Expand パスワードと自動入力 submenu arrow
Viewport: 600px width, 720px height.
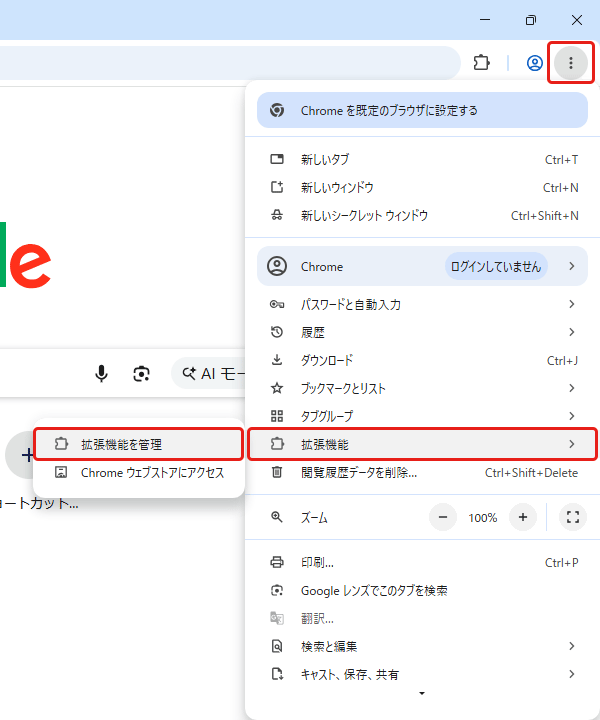[572, 304]
